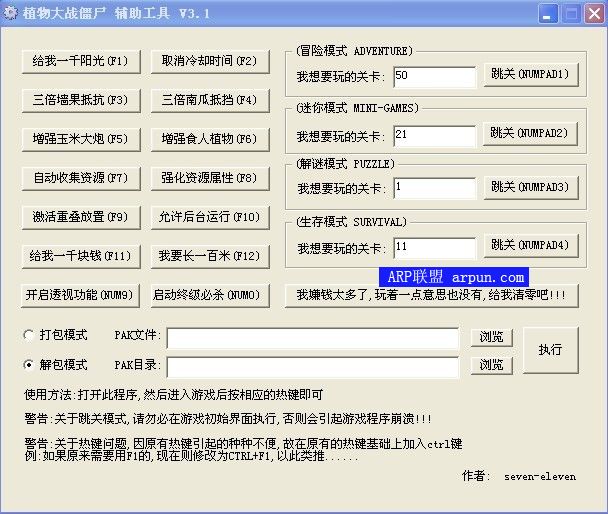Activate 三倍墙果抵抗 (F3)
Screen dimensions: 608x514
click(x=81, y=100)
